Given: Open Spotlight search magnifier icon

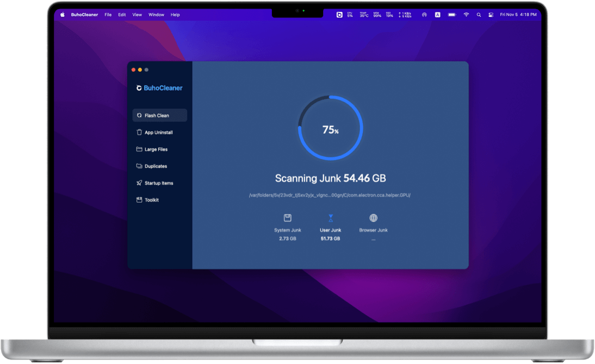Looking at the screenshot, I should coord(479,15).
